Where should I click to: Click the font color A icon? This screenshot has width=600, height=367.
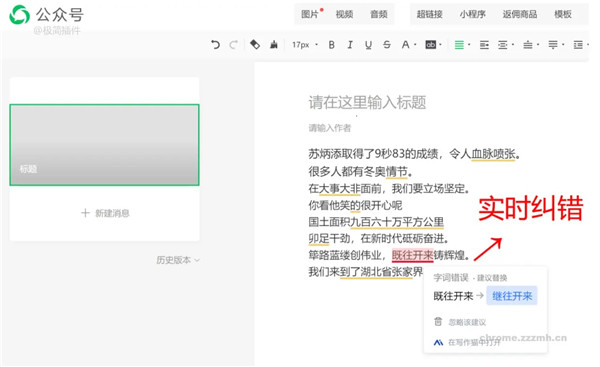coord(405,45)
